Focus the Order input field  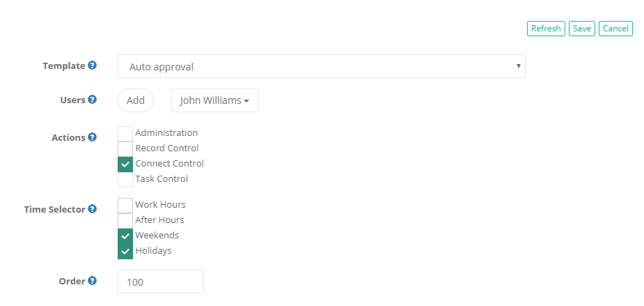161,282
